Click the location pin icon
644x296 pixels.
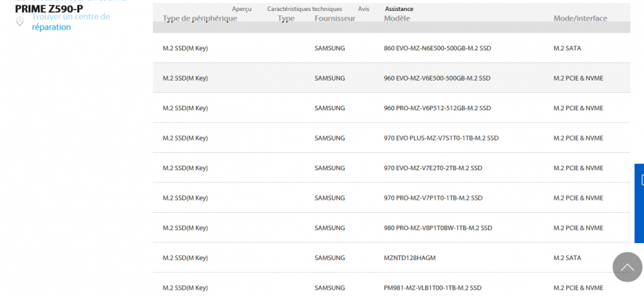pos(20,22)
